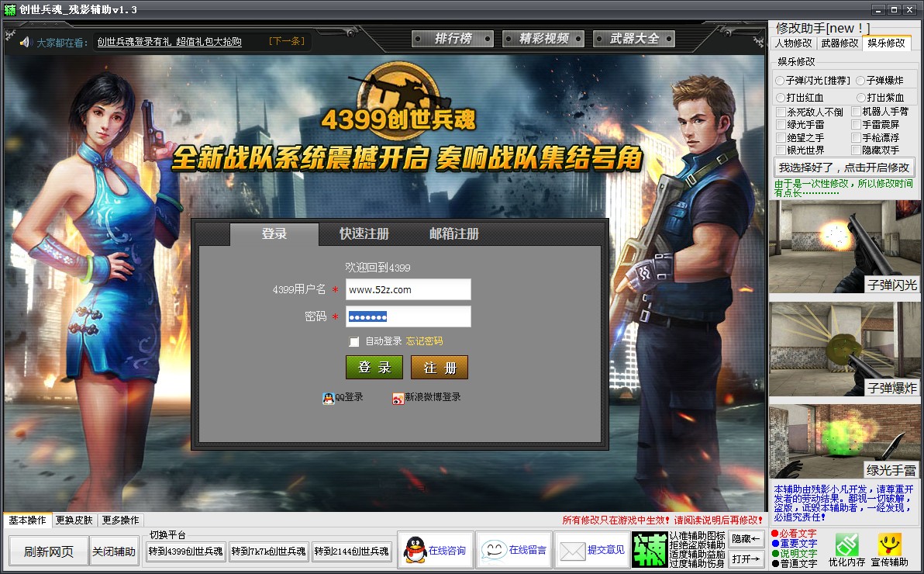This screenshot has height=574, width=924.
Task: Open the 武器大全 menu button
Action: point(634,39)
